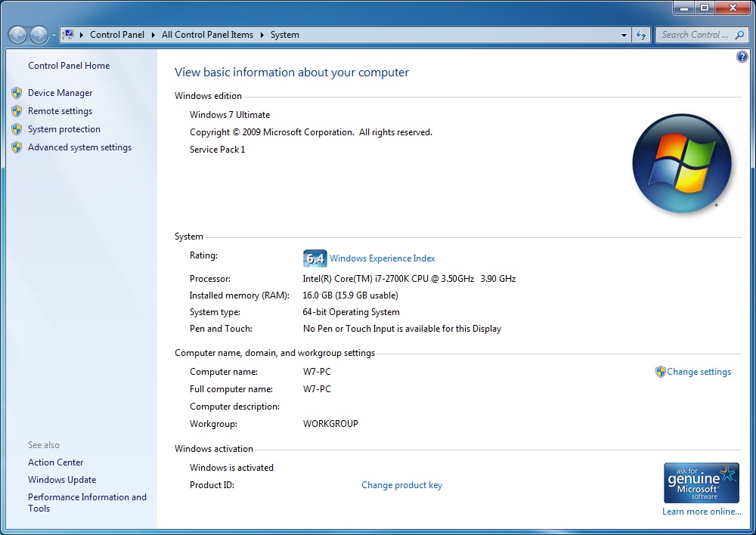Click the Service Pack 1 text
This screenshot has width=756, height=535.
coord(218,150)
